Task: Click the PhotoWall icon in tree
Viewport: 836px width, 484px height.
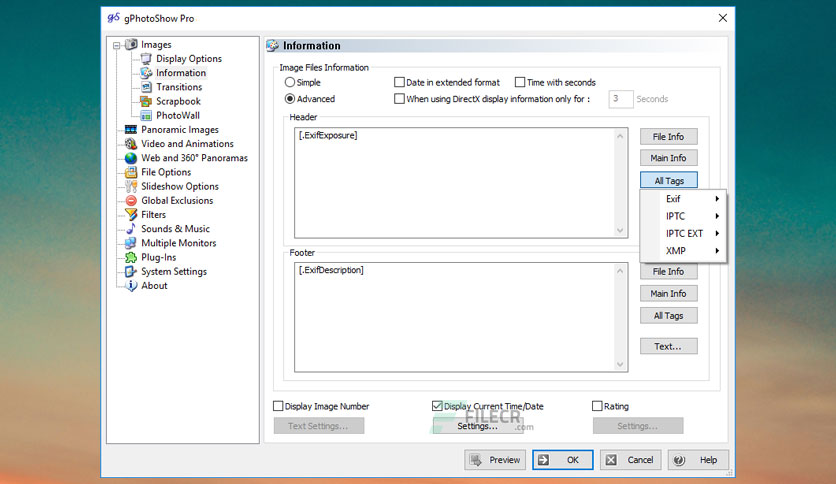Action: [146, 115]
